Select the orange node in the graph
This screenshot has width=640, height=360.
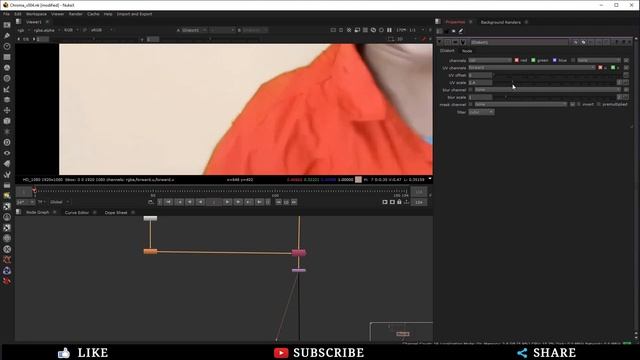click(150, 251)
